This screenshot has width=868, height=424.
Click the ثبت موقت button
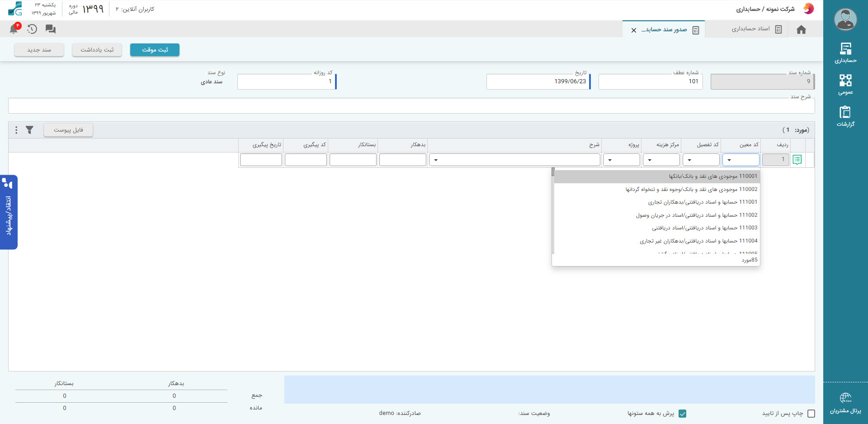pyautogui.click(x=155, y=50)
